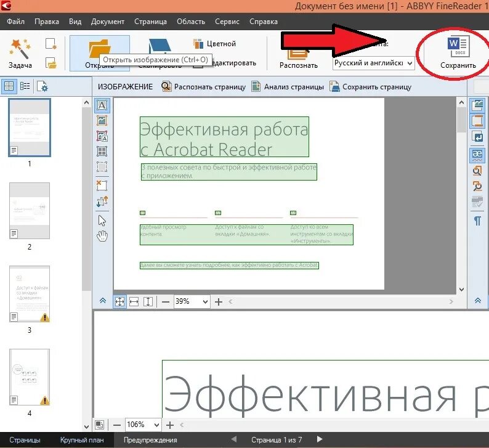
Task: Fit image to height
Action: pos(148,302)
